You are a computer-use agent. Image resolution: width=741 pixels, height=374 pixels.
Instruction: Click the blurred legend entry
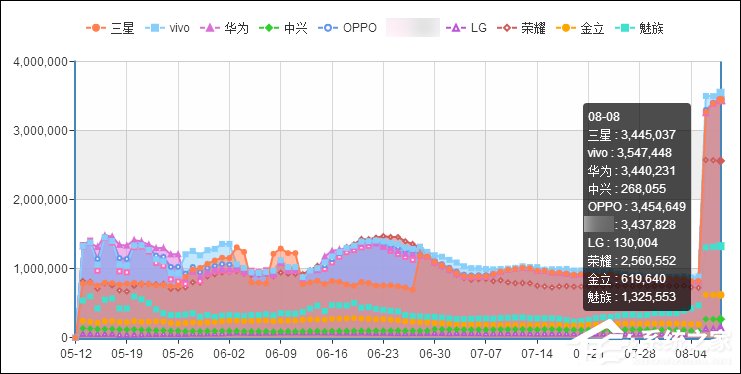413,27
